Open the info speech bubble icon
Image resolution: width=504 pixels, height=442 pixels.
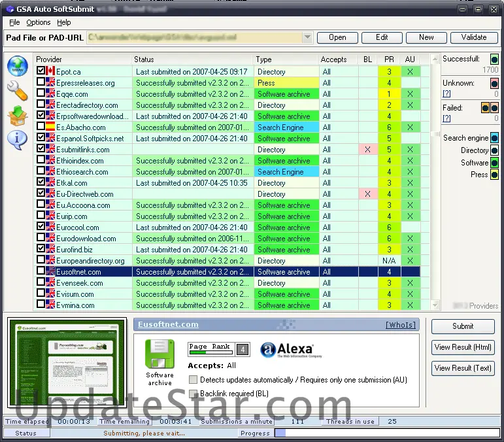pyautogui.click(x=17, y=140)
